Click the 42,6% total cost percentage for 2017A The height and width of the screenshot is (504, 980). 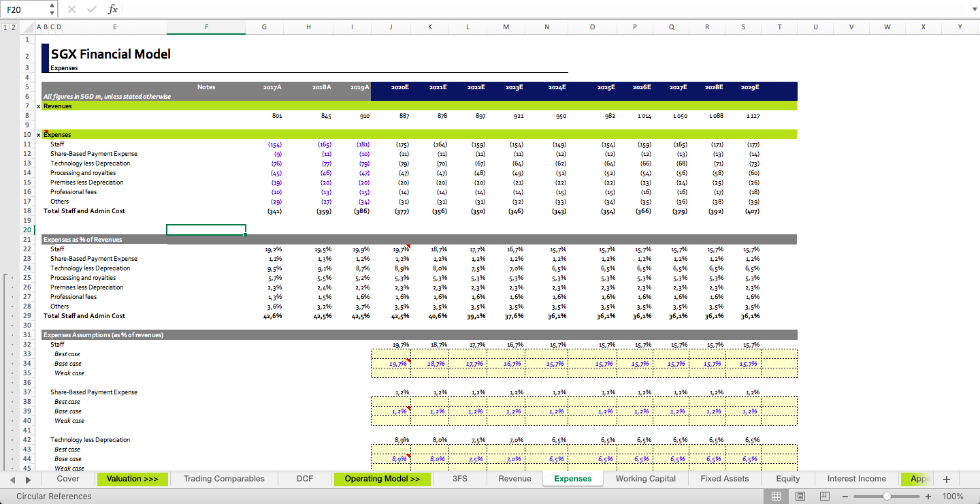(274, 316)
